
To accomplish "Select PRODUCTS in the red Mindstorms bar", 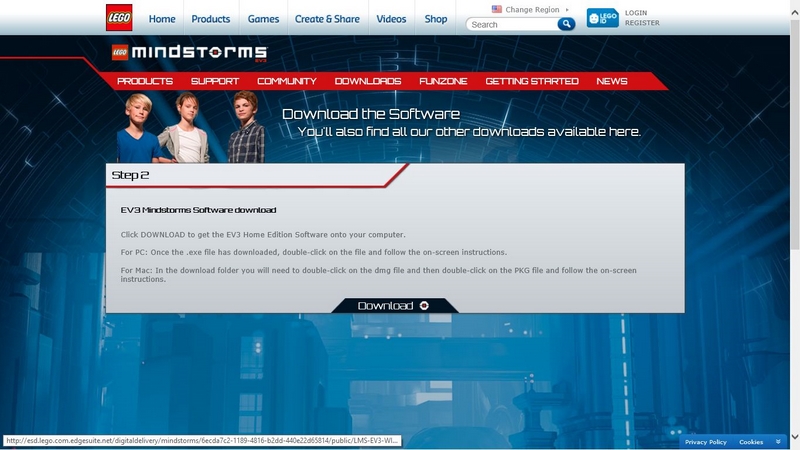I will coord(145,81).
